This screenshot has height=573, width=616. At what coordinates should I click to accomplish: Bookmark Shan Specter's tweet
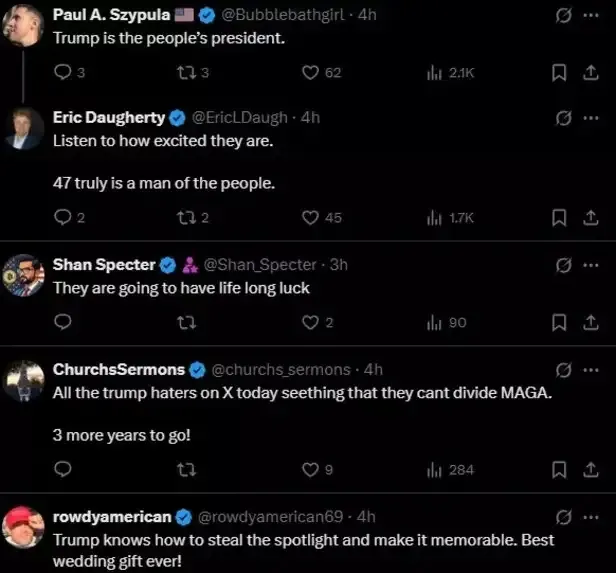[560, 322]
